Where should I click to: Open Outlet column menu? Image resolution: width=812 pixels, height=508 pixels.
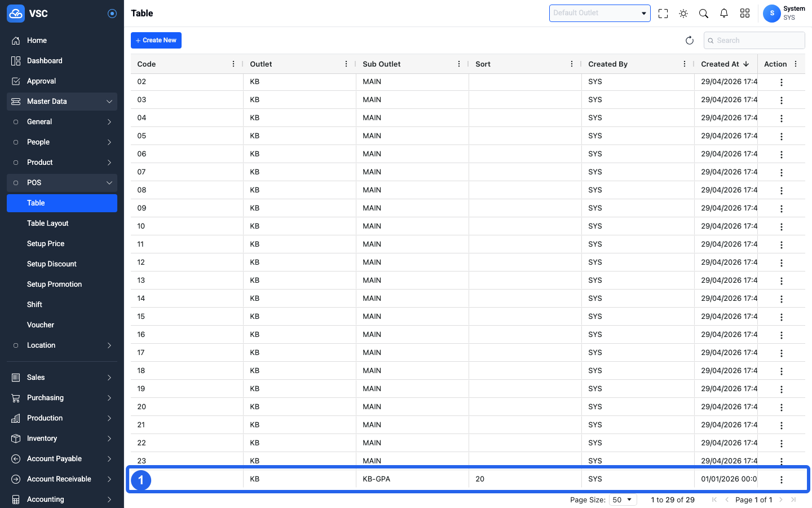(x=346, y=64)
